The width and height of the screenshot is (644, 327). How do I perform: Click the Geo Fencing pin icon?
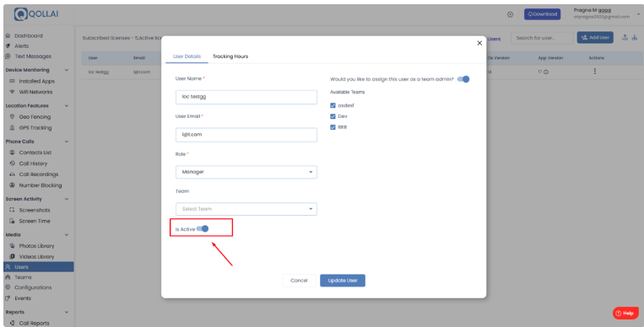[x=13, y=117]
